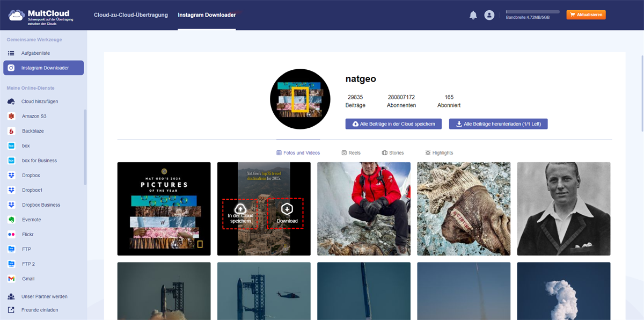
Task: Select the box service icon
Action: (11, 146)
